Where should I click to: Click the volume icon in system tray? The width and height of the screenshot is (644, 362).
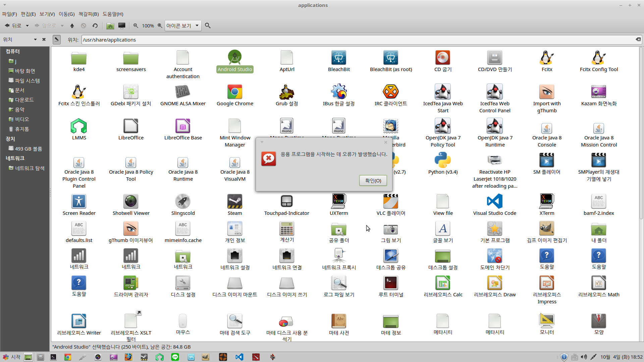[584, 357]
